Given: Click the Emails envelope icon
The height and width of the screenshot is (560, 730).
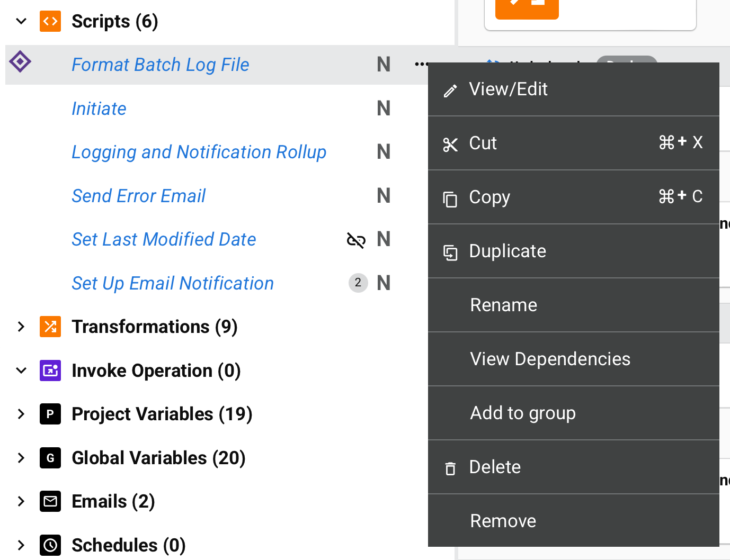Looking at the screenshot, I should [x=50, y=501].
